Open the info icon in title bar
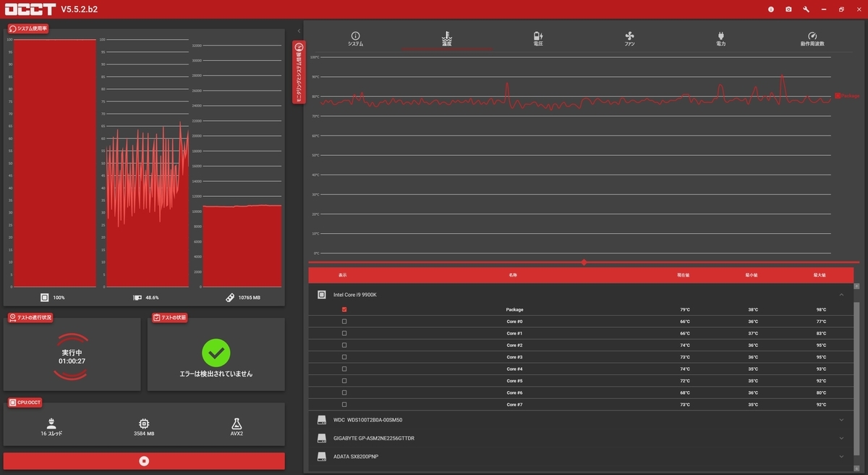 point(770,9)
